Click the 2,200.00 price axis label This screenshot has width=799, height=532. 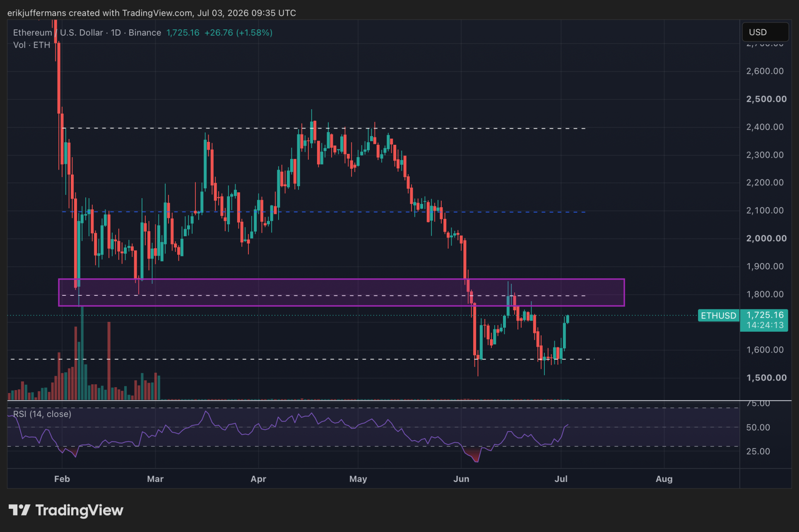pyautogui.click(x=765, y=183)
